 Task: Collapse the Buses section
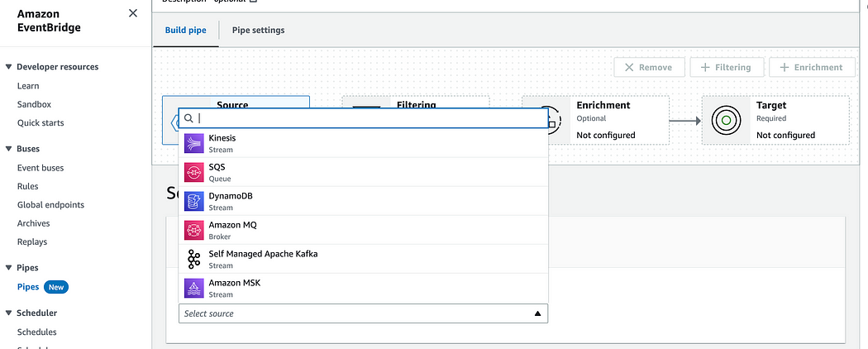pyautogui.click(x=9, y=149)
